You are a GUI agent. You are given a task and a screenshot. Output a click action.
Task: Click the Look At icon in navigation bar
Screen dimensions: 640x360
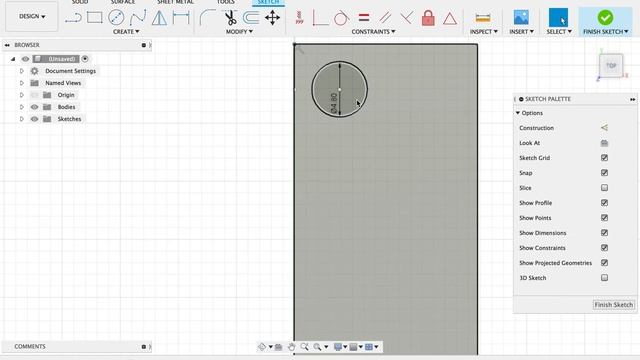coord(278,347)
